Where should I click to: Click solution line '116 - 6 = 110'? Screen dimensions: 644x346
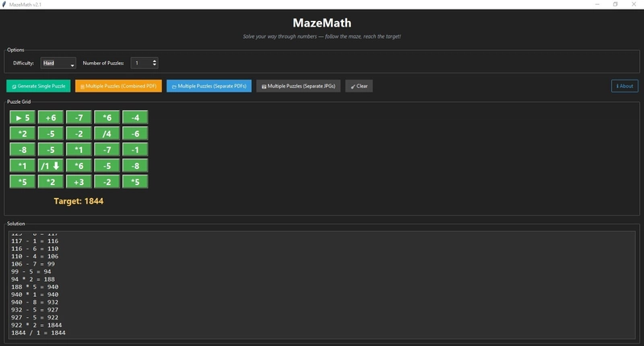pos(35,249)
